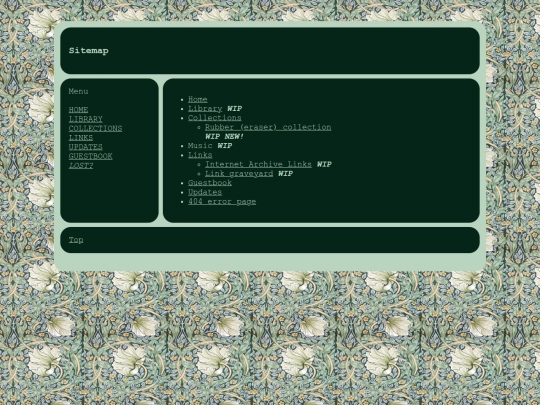Open the Library link in sitemap list

point(205,109)
